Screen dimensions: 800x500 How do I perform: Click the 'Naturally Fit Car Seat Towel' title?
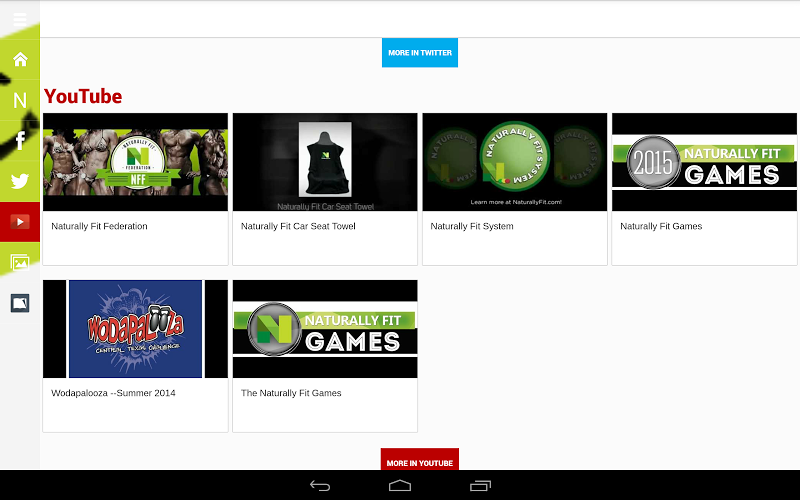coord(298,226)
